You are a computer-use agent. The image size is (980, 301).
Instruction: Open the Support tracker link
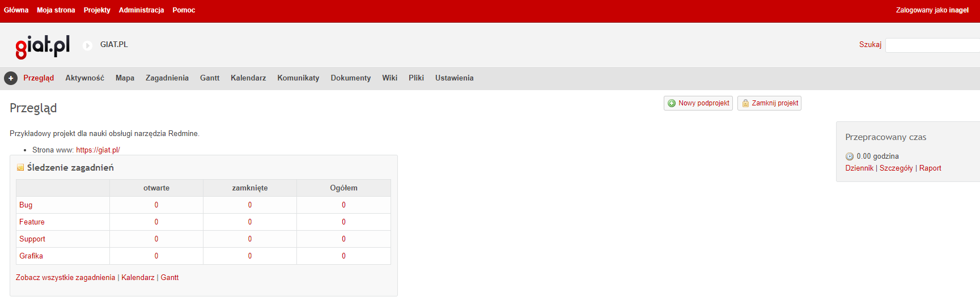[x=32, y=239]
